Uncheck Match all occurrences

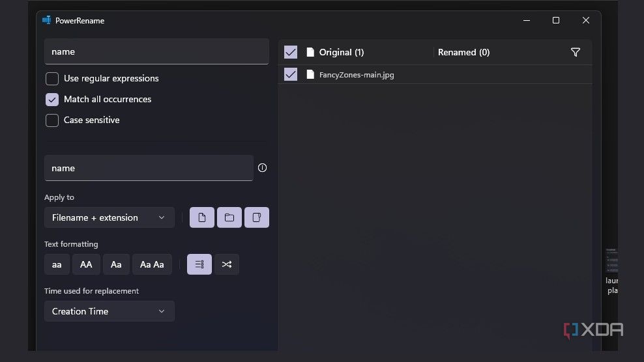pos(52,100)
